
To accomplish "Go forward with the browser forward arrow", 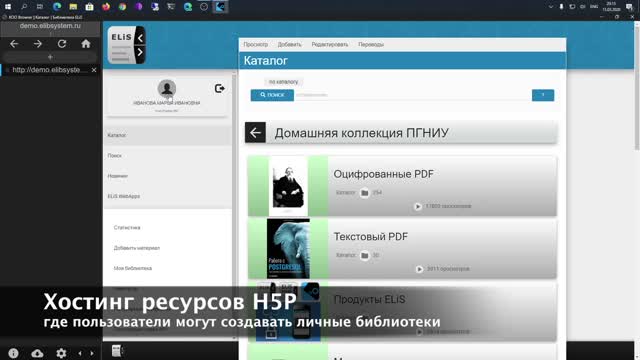I will (38, 44).
